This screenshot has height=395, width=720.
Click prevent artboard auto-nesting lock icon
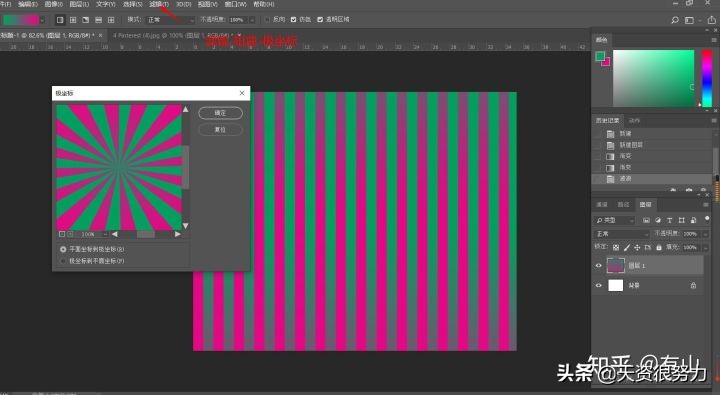click(648, 247)
